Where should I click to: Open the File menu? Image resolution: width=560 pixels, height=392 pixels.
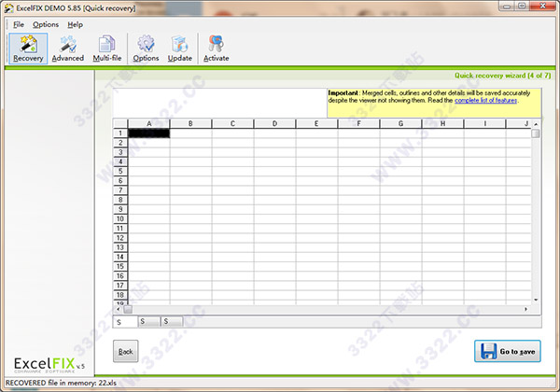(x=19, y=24)
